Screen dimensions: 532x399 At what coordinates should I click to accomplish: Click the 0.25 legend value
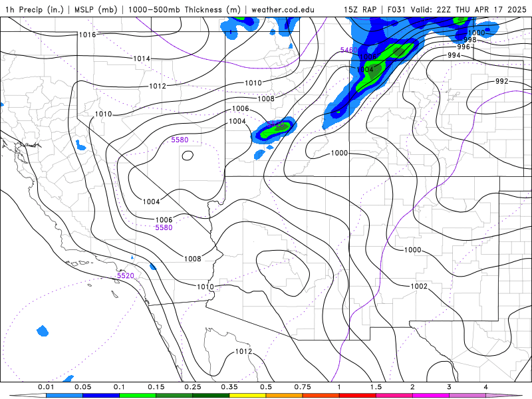click(193, 387)
